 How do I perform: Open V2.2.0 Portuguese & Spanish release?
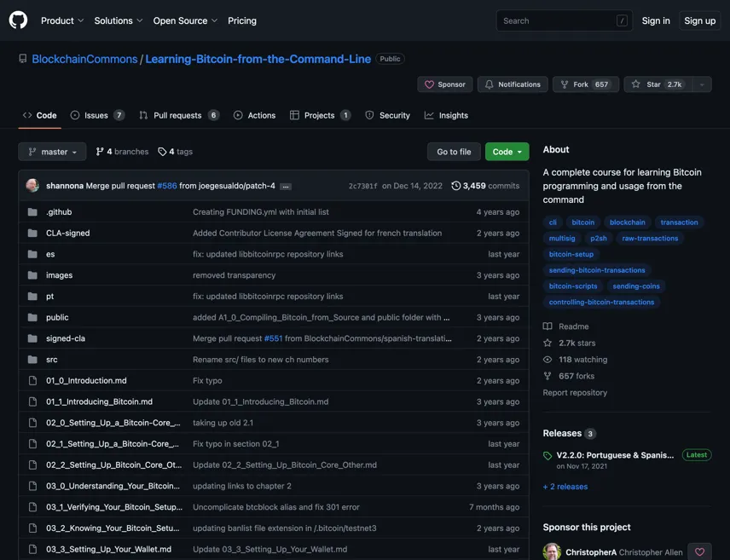coord(615,455)
